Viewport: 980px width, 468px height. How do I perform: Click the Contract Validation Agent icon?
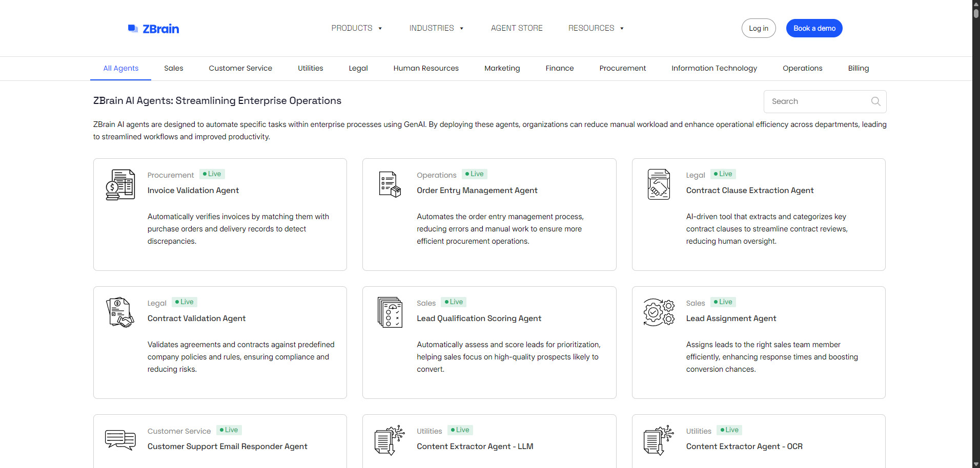120,312
